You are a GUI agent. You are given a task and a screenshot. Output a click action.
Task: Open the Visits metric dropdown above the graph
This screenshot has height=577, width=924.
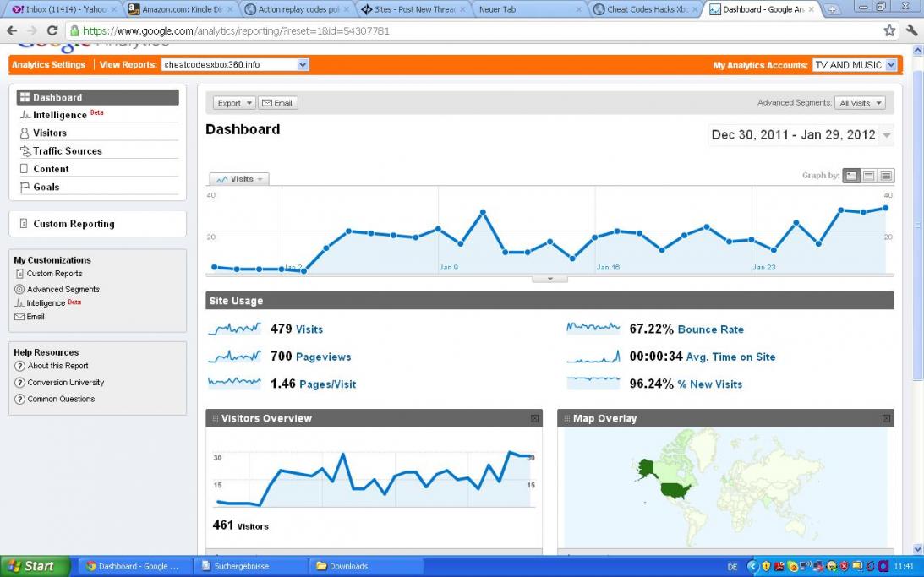coord(239,179)
